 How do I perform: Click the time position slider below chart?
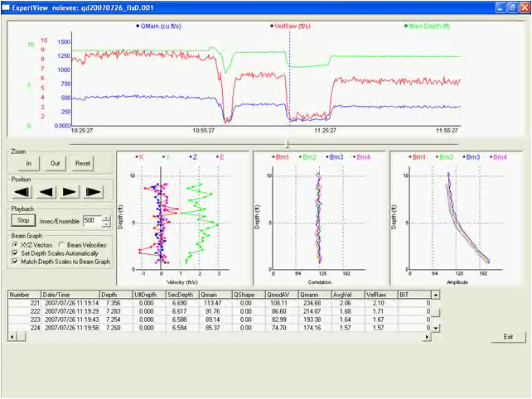(288, 144)
